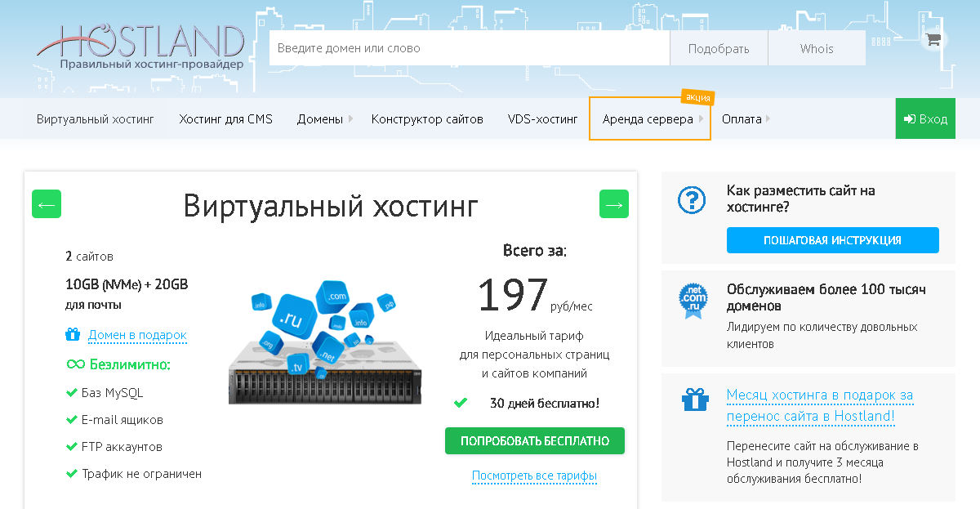This screenshot has height=509, width=980.
Task: Open Конструктор сайтов menu item
Action: point(427,119)
